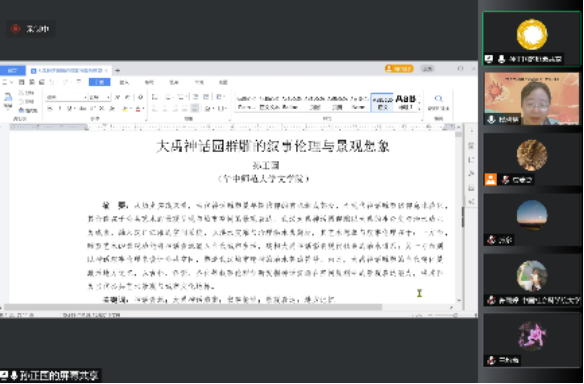Image resolution: width=584 pixels, height=384 pixels.
Task: Click the document's horizontal scrollbar
Action: pos(193,307)
